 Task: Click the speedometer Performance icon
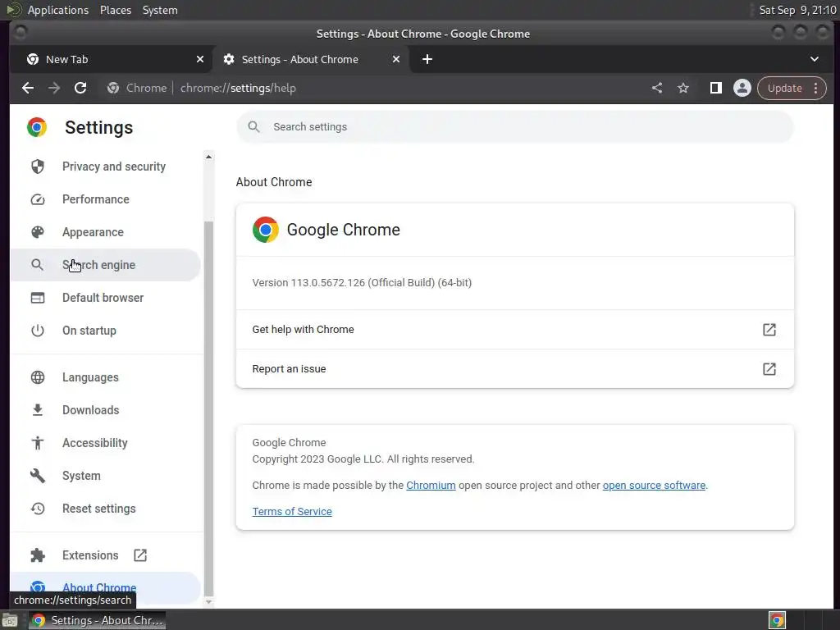(38, 199)
